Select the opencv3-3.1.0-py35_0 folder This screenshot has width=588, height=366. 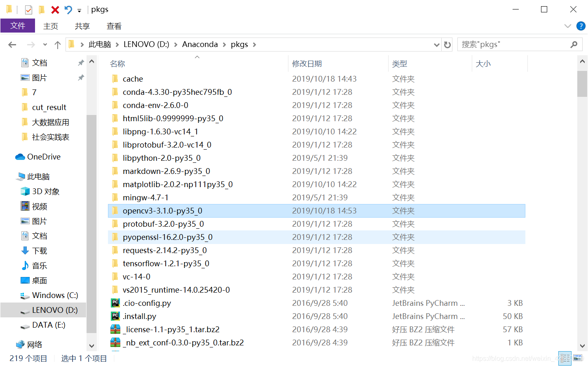316,211
